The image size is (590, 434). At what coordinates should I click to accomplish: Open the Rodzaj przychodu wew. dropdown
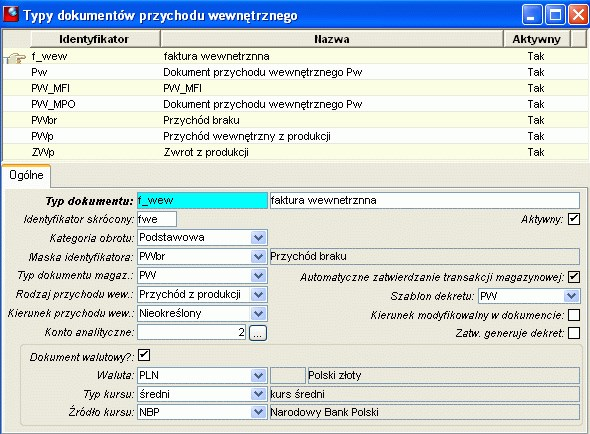click(x=258, y=294)
